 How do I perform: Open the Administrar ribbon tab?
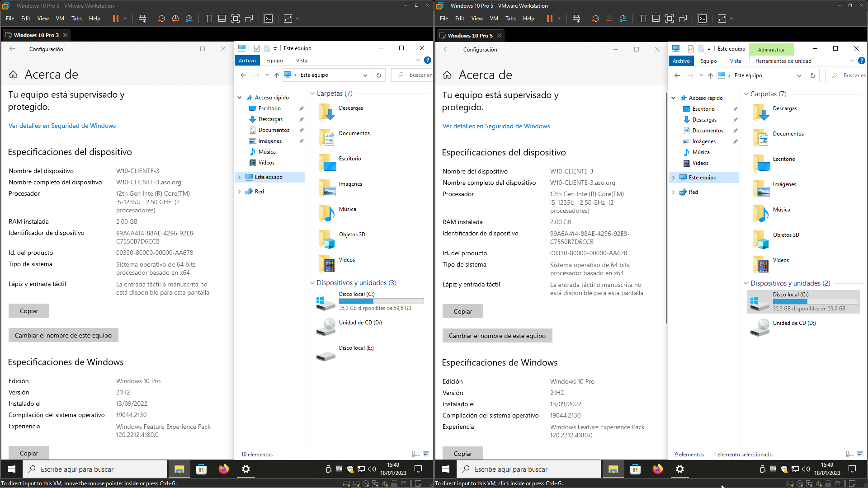[x=771, y=50]
